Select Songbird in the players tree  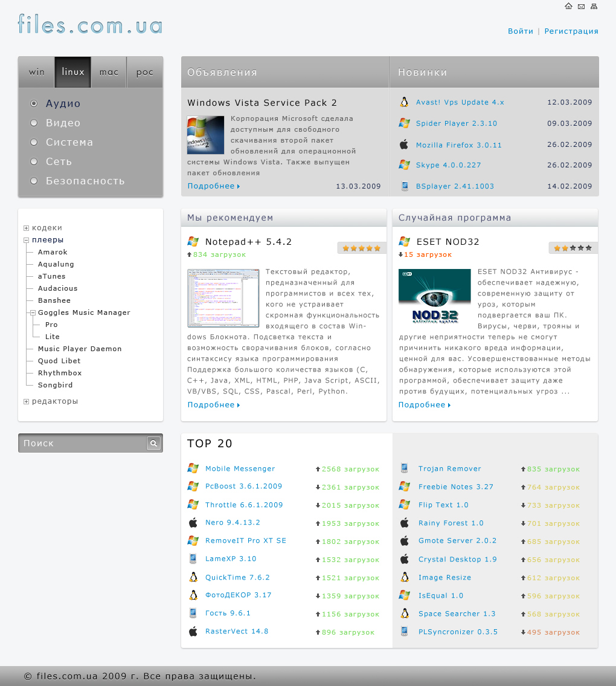(x=55, y=385)
